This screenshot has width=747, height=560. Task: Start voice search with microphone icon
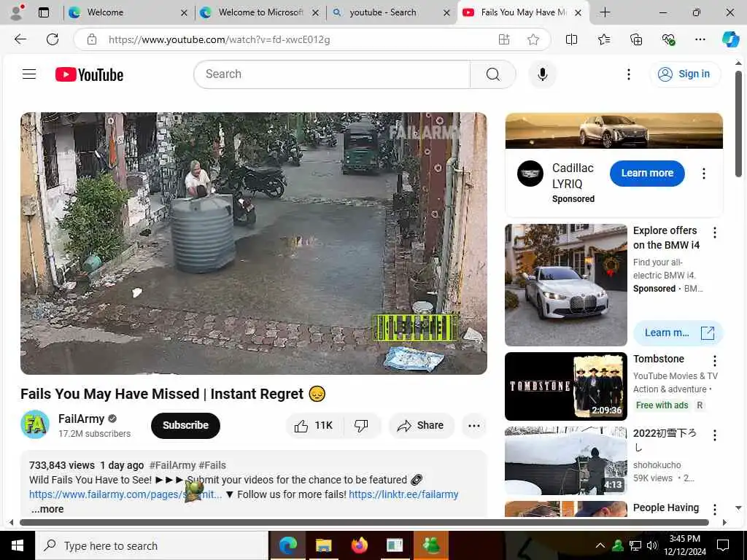click(542, 74)
